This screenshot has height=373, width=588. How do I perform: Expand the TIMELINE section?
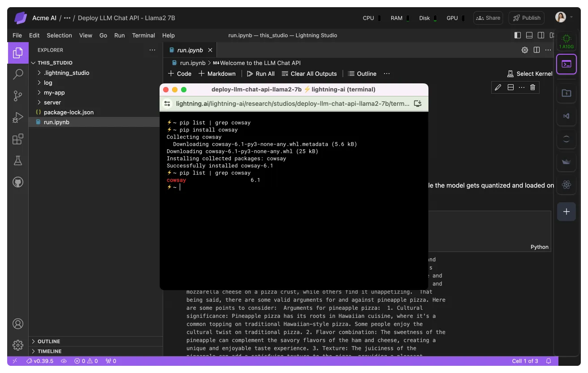coord(95,351)
